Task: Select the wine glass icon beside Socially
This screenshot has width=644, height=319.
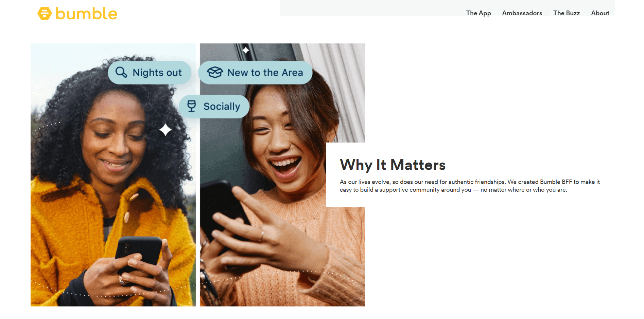Action: pos(192,106)
